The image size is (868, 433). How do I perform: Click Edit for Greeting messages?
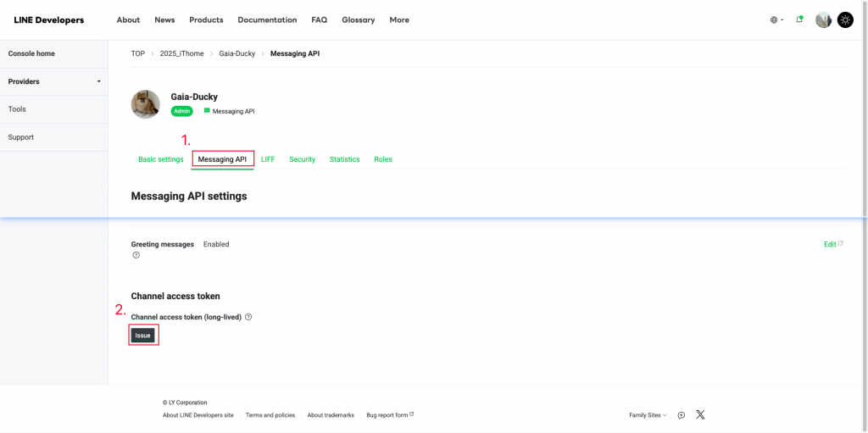point(833,244)
